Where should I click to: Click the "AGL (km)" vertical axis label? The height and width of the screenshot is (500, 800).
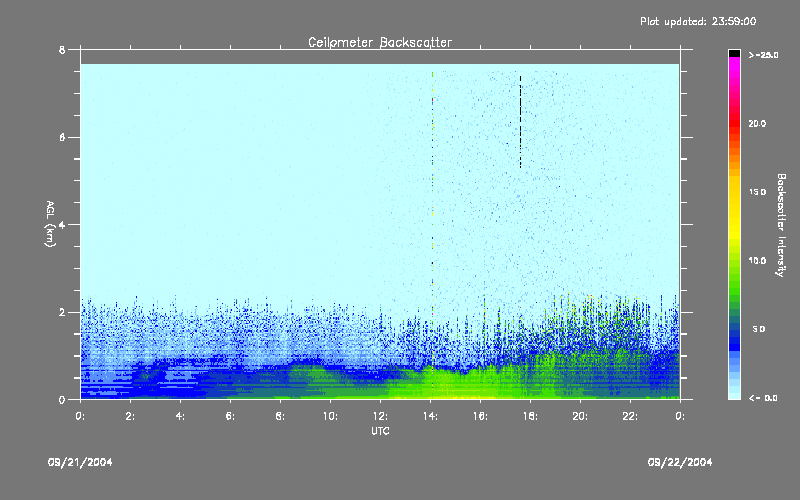(50, 223)
